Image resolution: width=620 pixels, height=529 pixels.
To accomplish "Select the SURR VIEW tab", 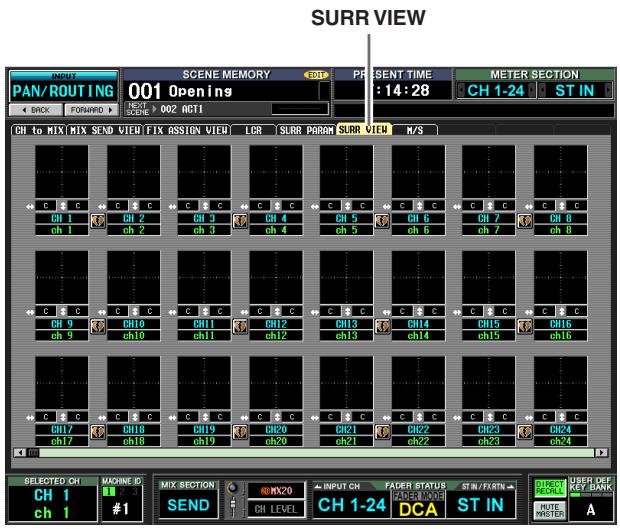I will coord(363,129).
